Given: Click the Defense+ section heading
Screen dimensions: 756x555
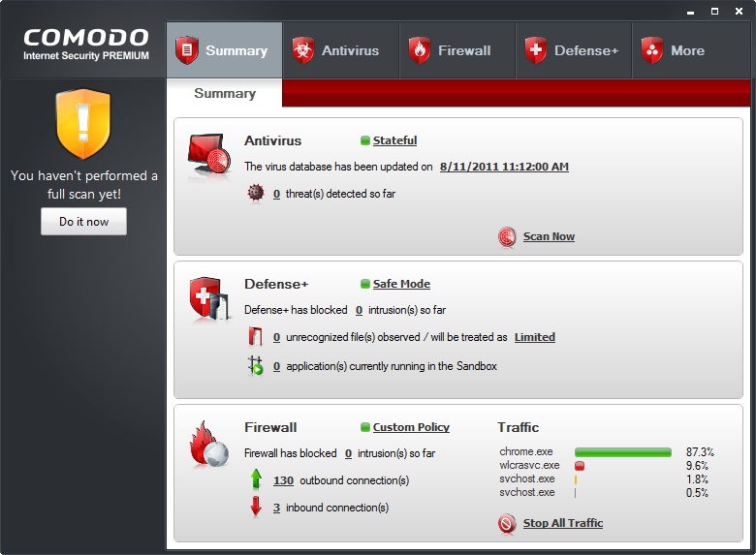Looking at the screenshot, I should pos(276,284).
